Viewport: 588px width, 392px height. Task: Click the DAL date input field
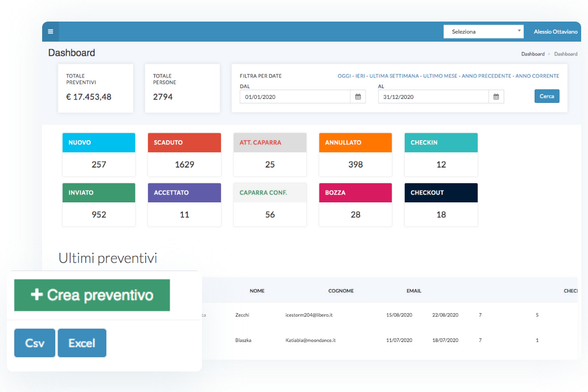(295, 97)
